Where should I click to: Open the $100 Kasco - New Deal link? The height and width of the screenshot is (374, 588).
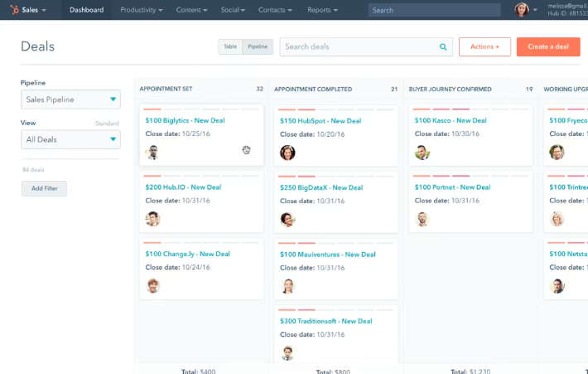point(451,120)
